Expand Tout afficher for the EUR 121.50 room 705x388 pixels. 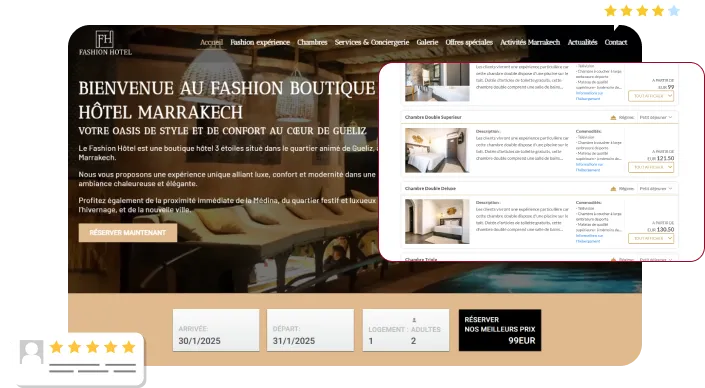tap(651, 167)
